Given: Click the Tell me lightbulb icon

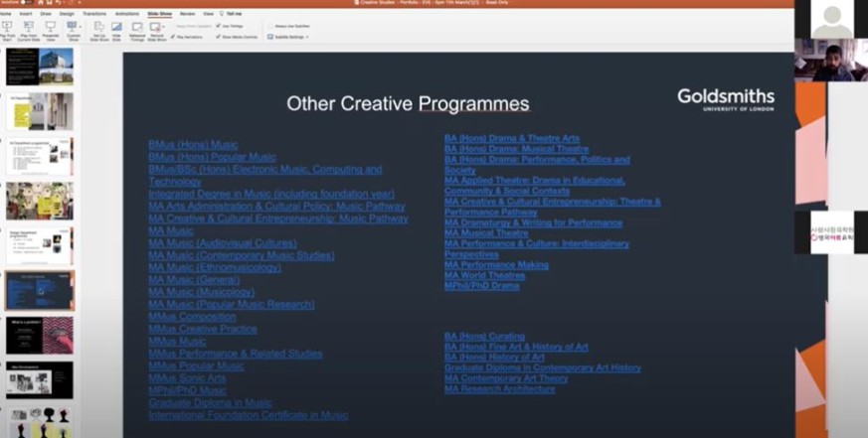Looking at the screenshot, I should pyautogui.click(x=222, y=13).
